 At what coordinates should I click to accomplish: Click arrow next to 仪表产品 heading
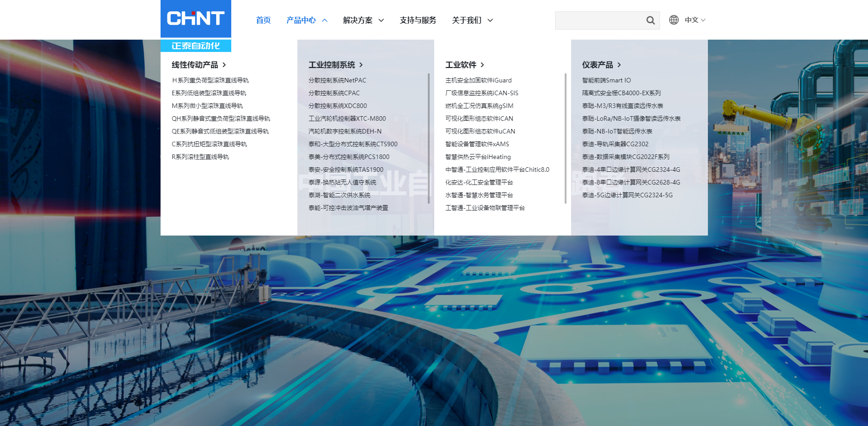pyautogui.click(x=619, y=65)
